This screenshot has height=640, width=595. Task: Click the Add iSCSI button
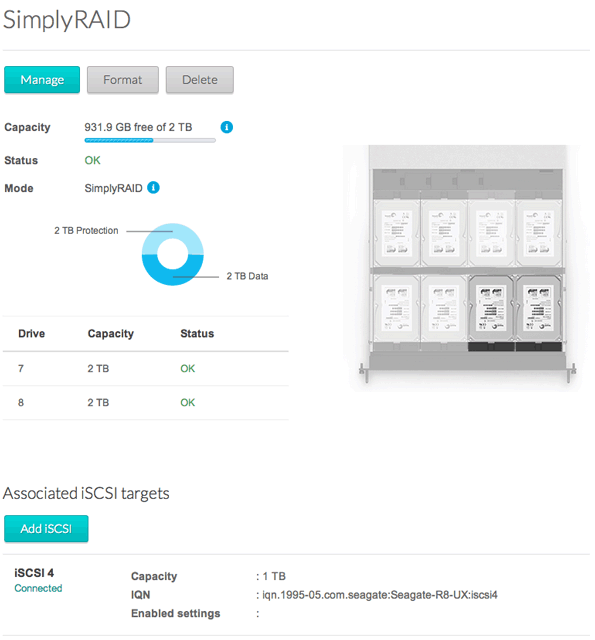click(x=46, y=529)
